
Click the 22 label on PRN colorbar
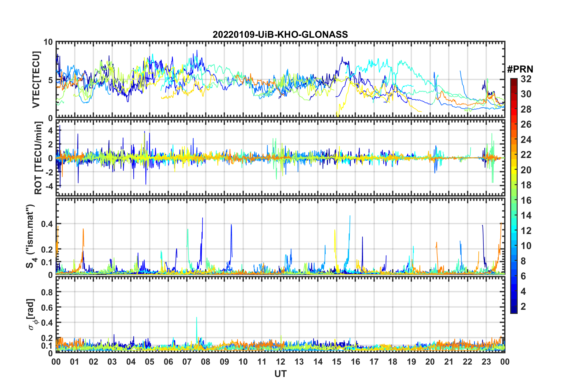526,155
